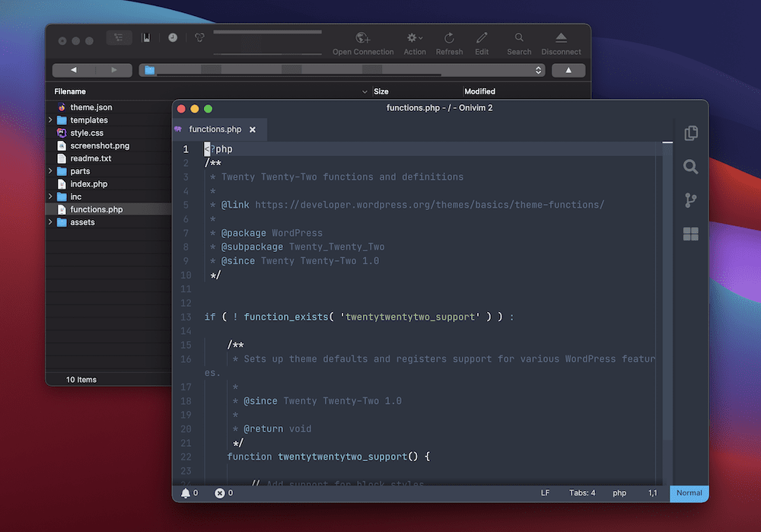This screenshot has height=532, width=761.
Task: Click the Normal mode indicator
Action: tap(689, 493)
